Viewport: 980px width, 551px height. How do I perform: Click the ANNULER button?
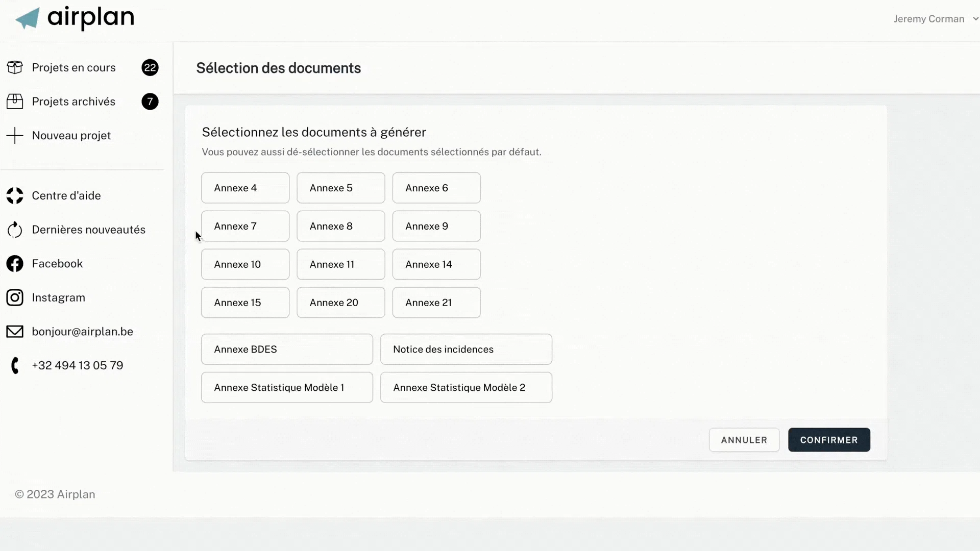click(744, 440)
